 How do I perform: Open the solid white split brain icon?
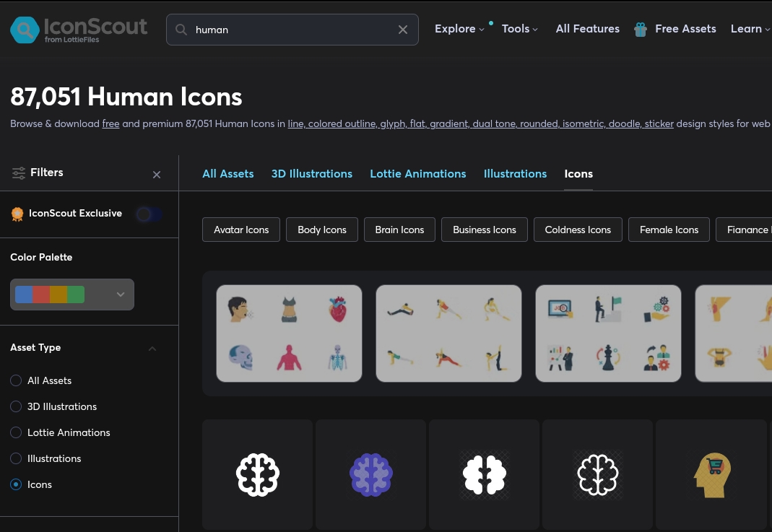[484, 474]
